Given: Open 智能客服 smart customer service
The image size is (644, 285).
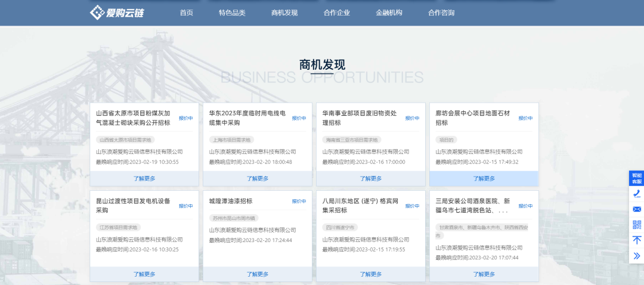Looking at the screenshot, I should (x=636, y=178).
